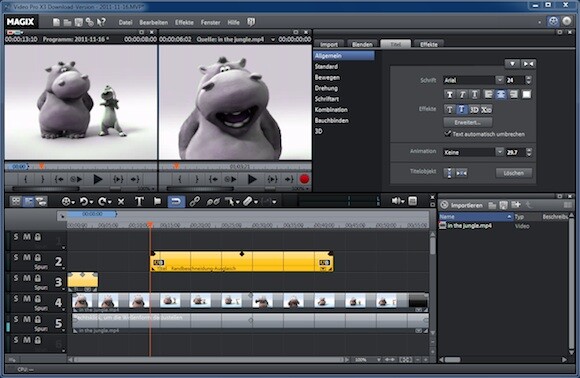Open the white text color swatch
The height and width of the screenshot is (378, 580).
526,95
